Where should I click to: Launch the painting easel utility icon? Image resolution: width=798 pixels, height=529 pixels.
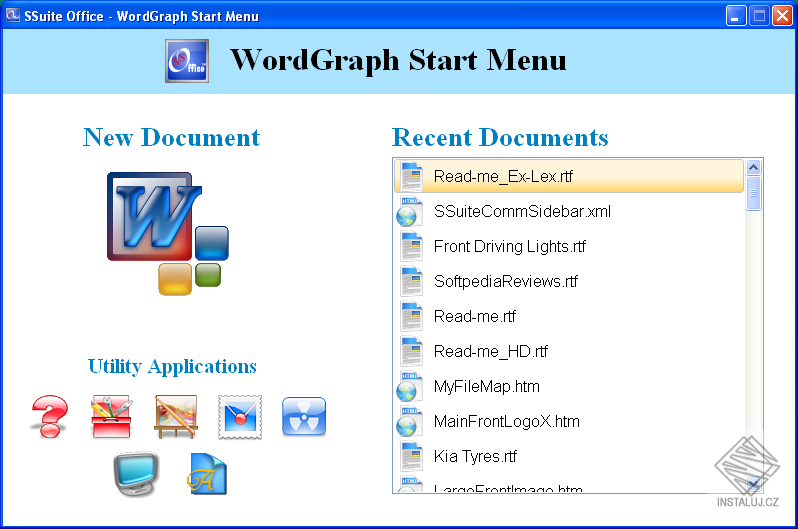176,416
